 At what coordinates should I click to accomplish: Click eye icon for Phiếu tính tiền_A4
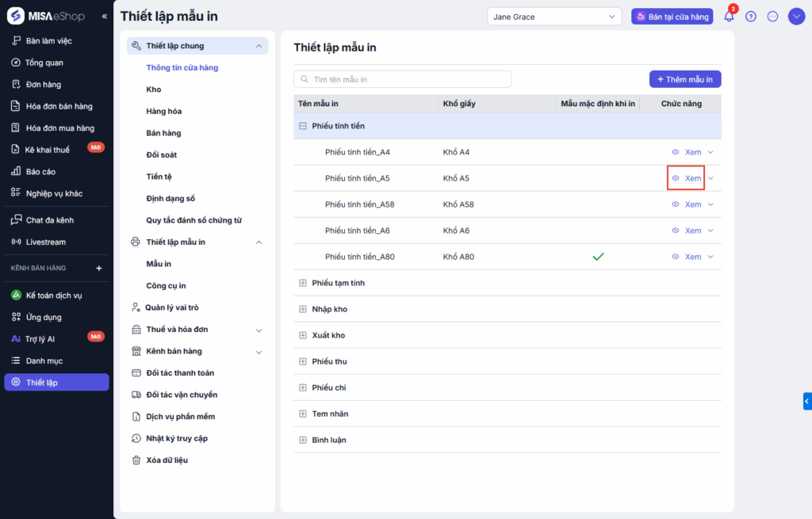(676, 152)
